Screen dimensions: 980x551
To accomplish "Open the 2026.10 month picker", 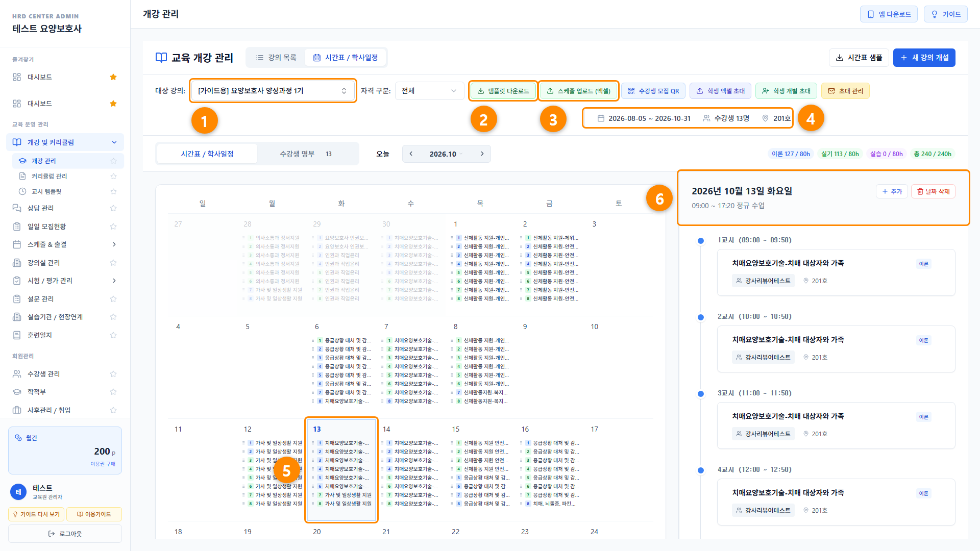I will (x=446, y=154).
